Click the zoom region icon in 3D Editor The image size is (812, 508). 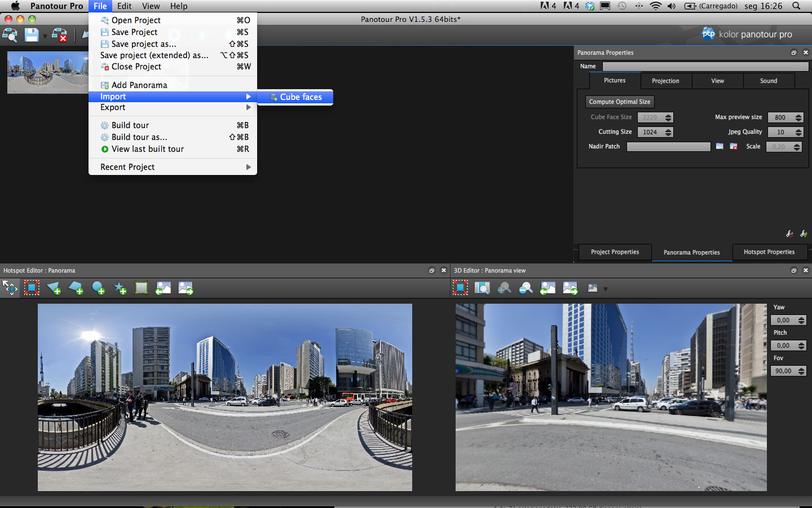click(x=482, y=288)
